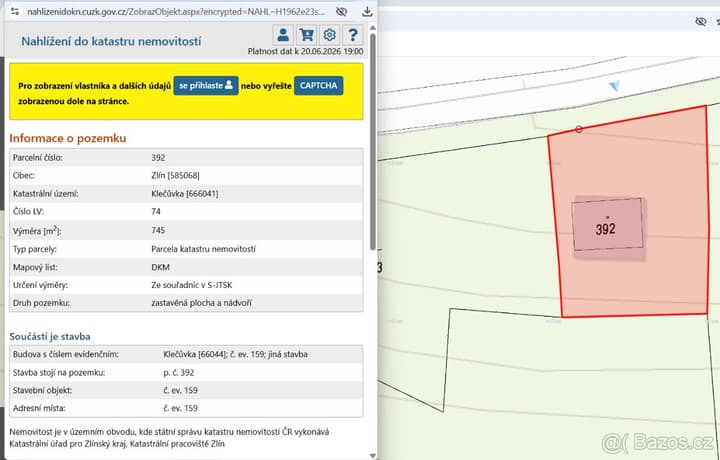Viewport: 720px width, 460px height.
Task: Click the panel vertical scrollbar thumb
Action: (x=372, y=141)
